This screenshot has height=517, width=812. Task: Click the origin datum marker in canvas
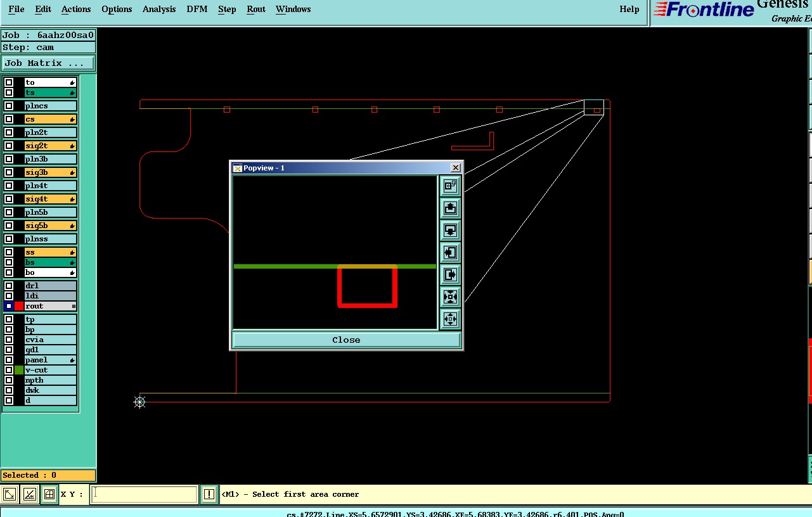[x=140, y=402]
